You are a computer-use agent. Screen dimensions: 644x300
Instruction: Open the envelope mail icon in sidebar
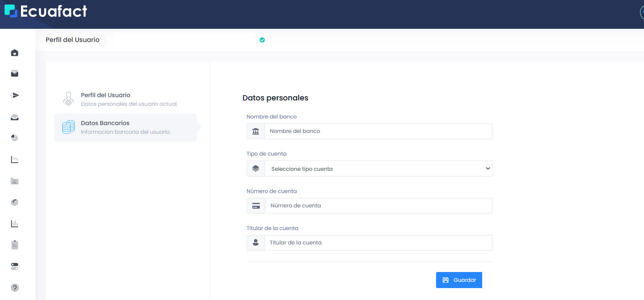(x=15, y=74)
